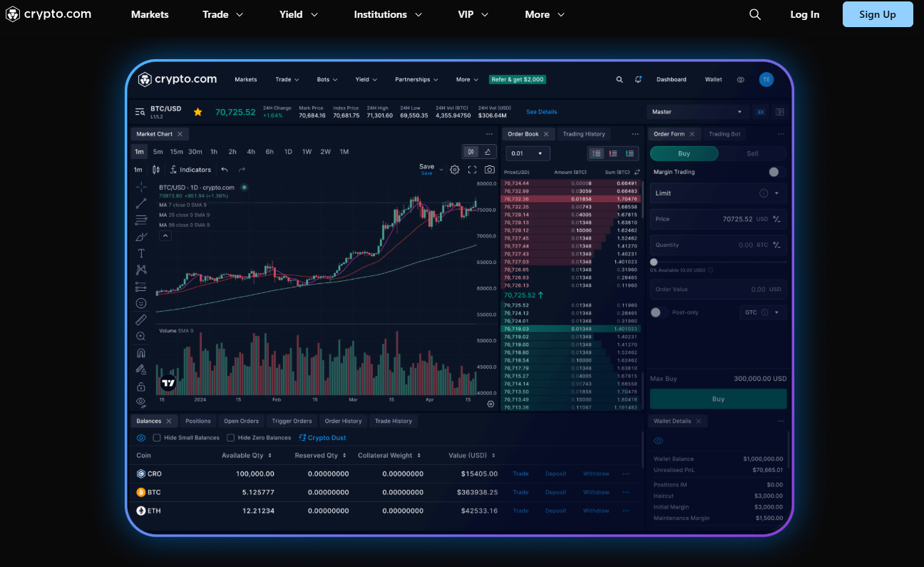Open the notification bell in the trading platform

click(x=638, y=79)
